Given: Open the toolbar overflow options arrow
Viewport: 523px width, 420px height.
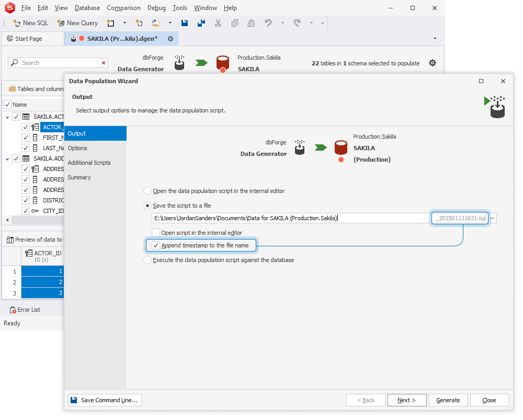Looking at the screenshot, I should (x=323, y=24).
